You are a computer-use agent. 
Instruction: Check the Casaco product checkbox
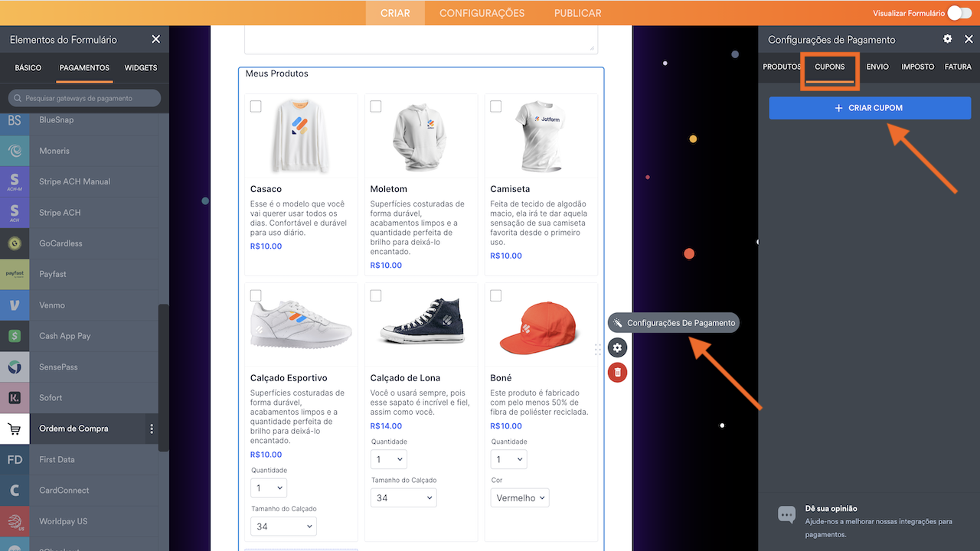[x=256, y=106]
